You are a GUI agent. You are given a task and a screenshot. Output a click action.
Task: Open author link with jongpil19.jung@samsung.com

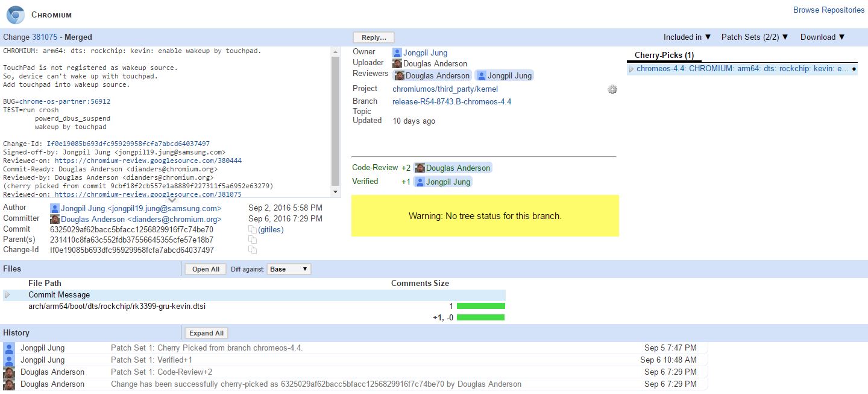tap(141, 208)
